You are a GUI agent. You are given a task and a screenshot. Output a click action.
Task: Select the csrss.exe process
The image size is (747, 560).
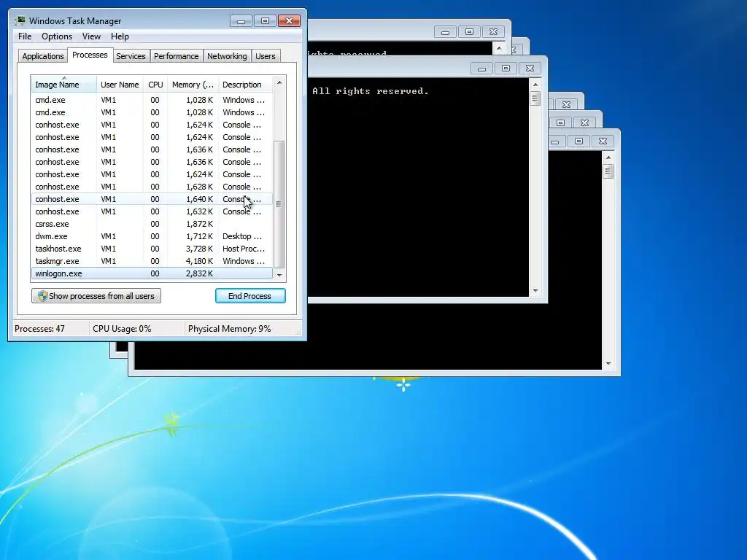point(152,224)
